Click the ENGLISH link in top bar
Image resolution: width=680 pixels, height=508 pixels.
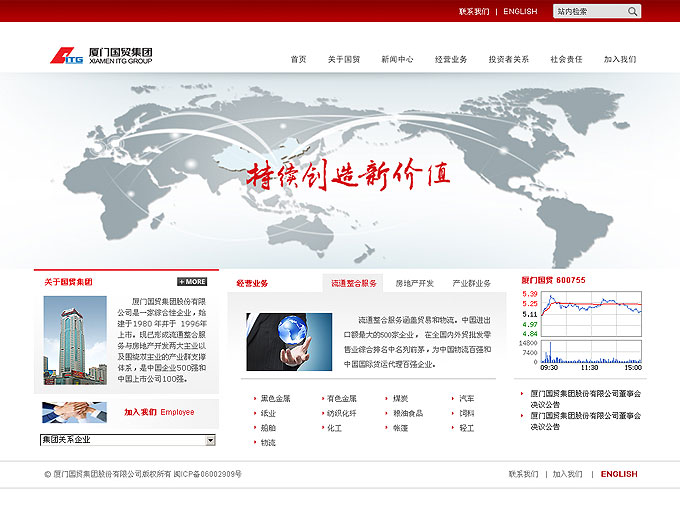coord(520,12)
